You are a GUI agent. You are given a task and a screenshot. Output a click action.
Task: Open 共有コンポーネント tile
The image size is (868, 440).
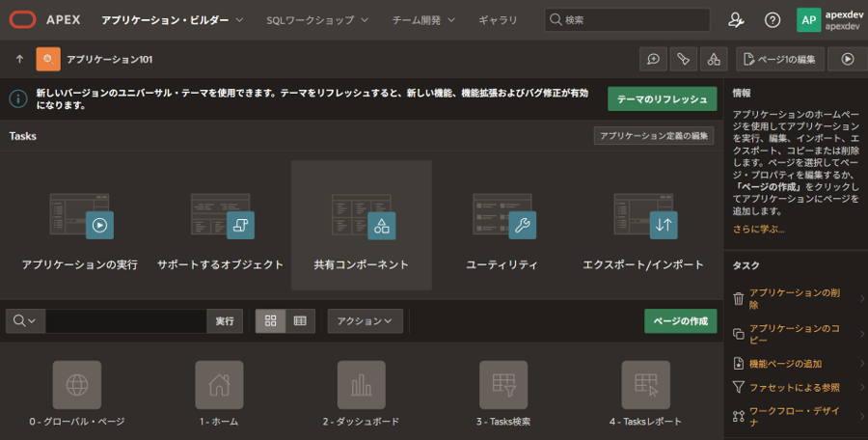(x=362, y=226)
